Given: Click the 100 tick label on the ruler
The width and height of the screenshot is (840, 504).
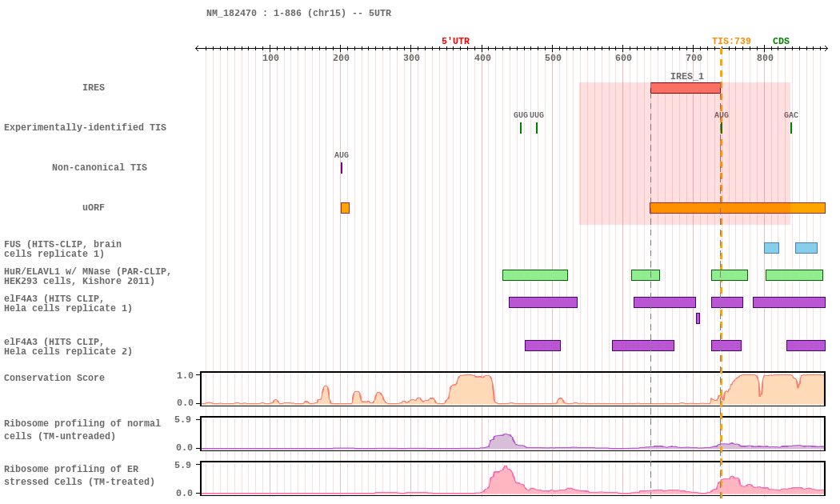Looking at the screenshot, I should click(x=270, y=58).
